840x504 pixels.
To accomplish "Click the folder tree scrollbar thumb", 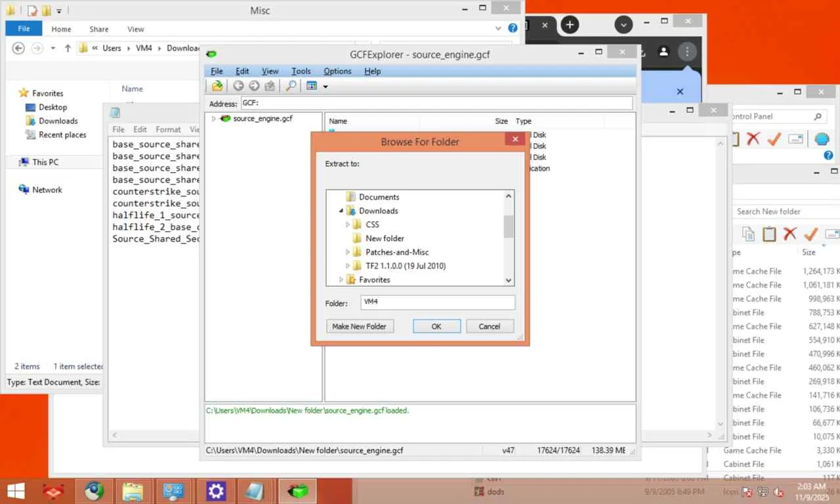I will 509,226.
